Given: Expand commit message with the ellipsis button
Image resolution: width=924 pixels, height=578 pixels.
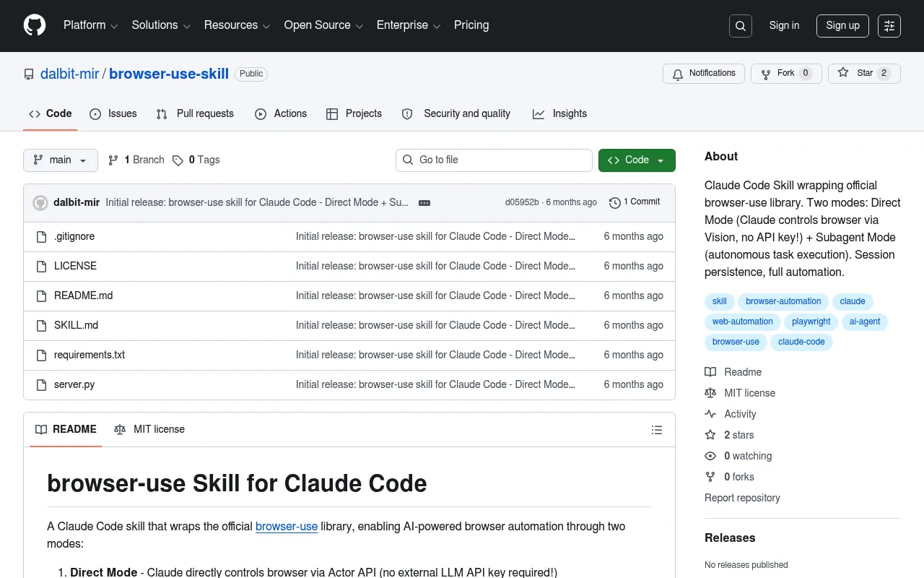Looking at the screenshot, I should pos(424,203).
